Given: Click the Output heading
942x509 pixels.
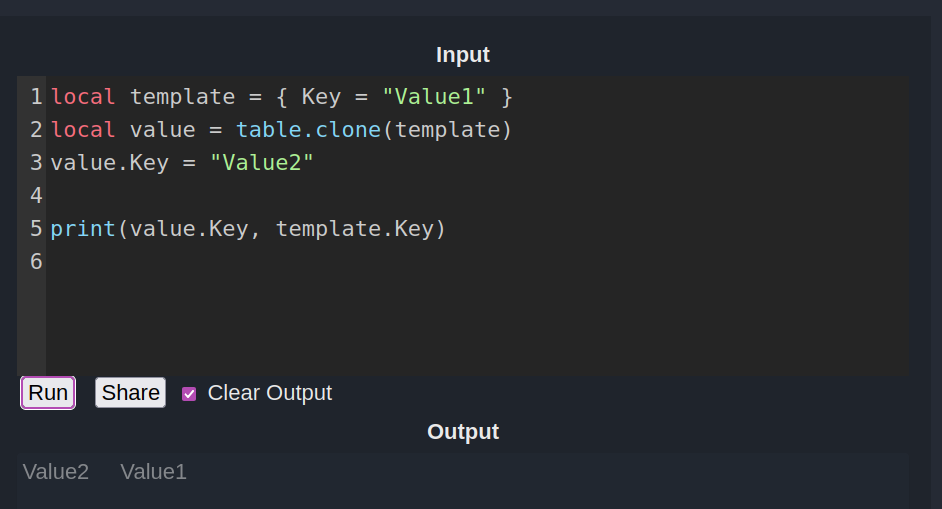Looking at the screenshot, I should 463,432.
